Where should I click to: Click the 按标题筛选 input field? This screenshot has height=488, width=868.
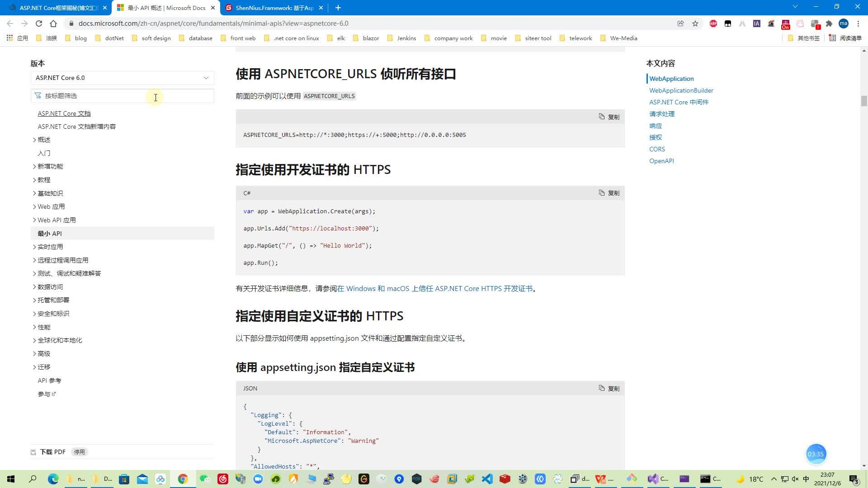click(x=122, y=95)
